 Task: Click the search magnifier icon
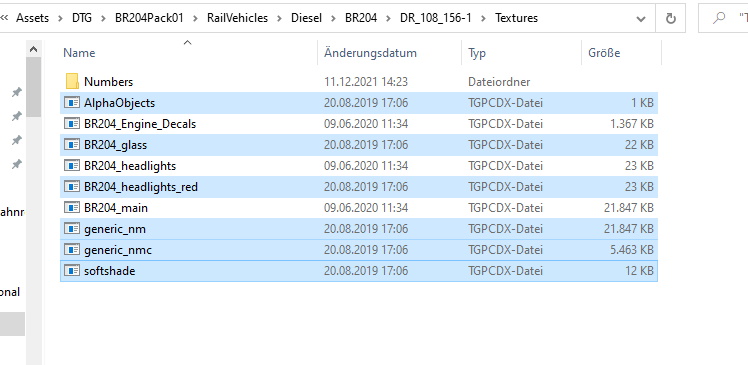tap(718, 18)
